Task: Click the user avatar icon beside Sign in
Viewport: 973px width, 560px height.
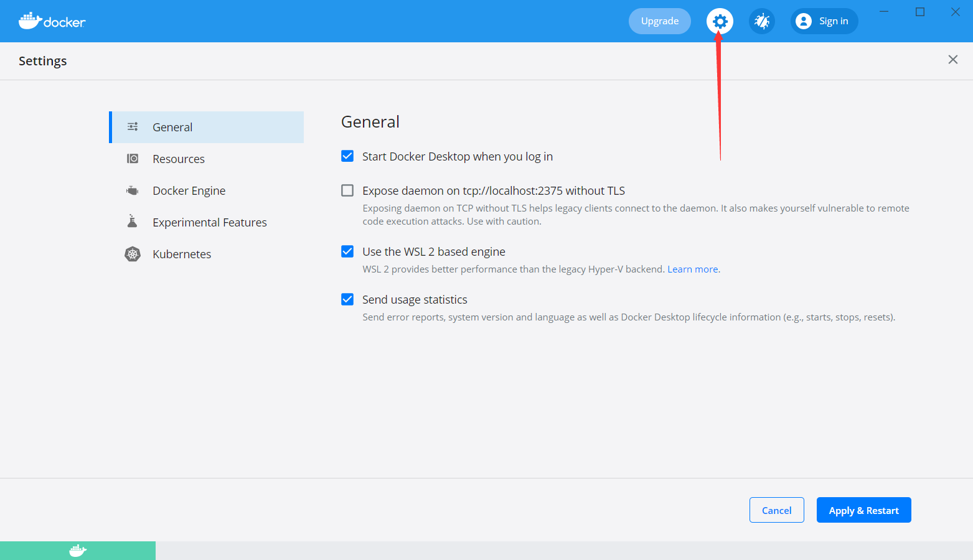Action: pyautogui.click(x=804, y=21)
